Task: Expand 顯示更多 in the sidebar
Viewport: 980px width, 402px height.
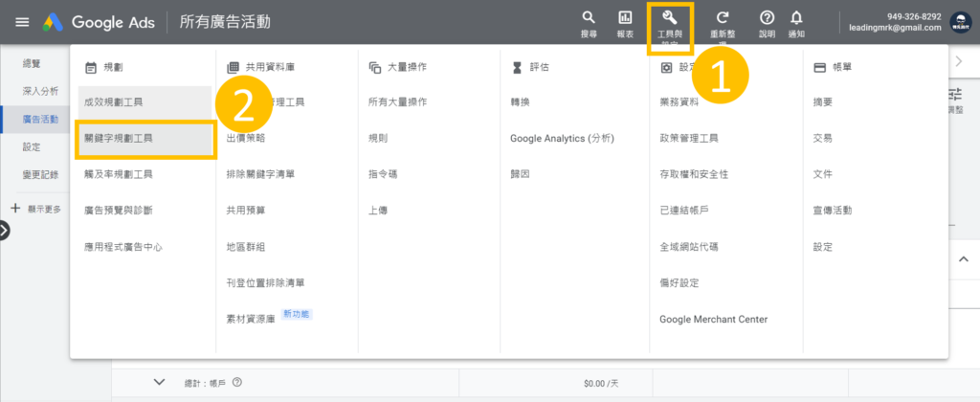Action: coord(35,210)
